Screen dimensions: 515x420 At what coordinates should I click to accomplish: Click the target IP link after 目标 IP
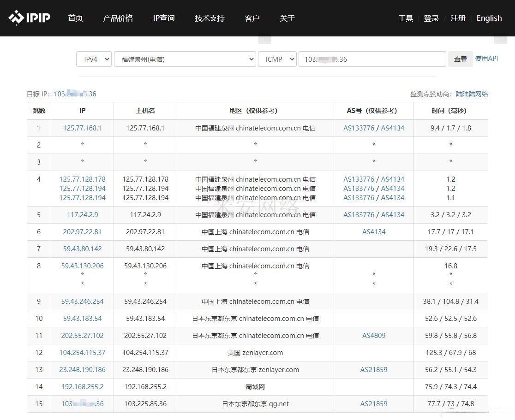pos(75,94)
